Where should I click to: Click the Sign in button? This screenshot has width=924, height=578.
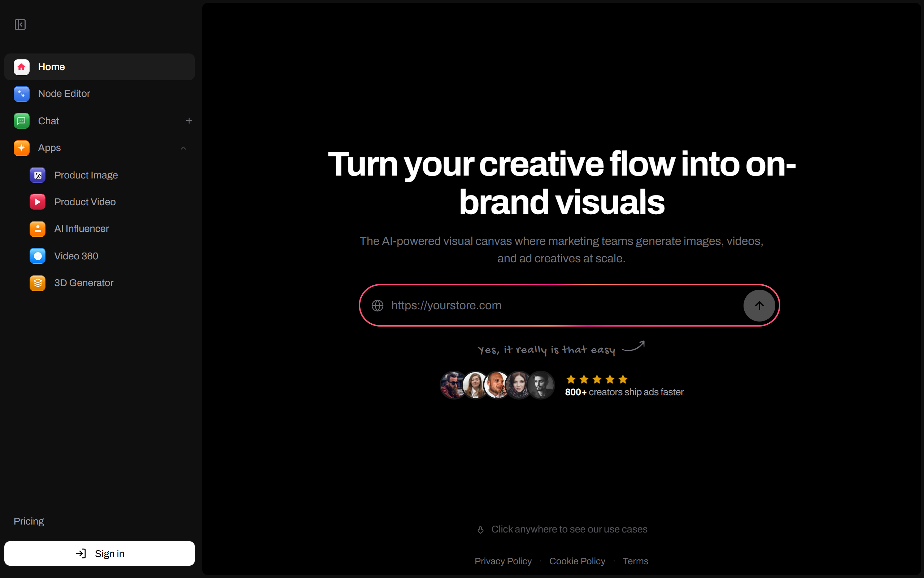100,553
